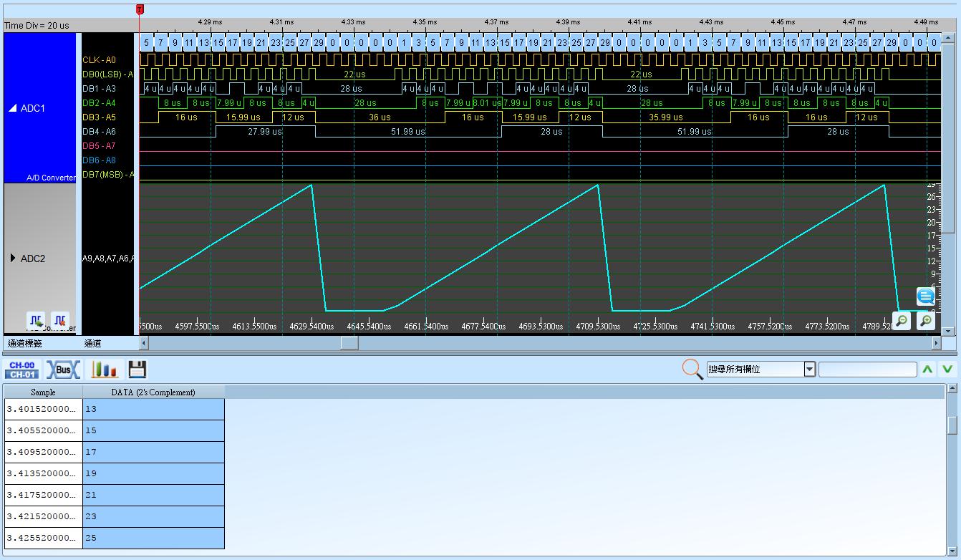
Task: Select the DB1 - A3 channel label
Action: coord(99,89)
